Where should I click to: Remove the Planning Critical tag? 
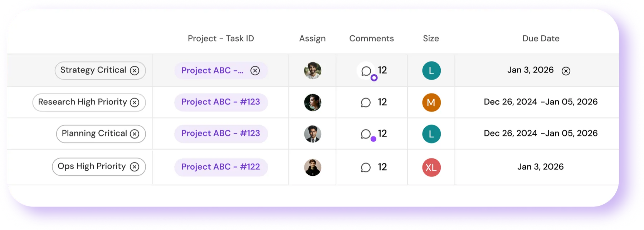(135, 134)
